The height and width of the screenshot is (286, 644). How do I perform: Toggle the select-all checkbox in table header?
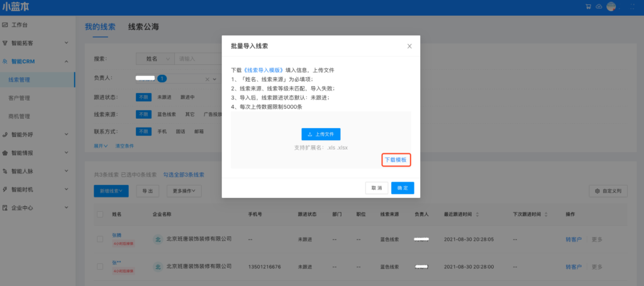click(x=100, y=214)
